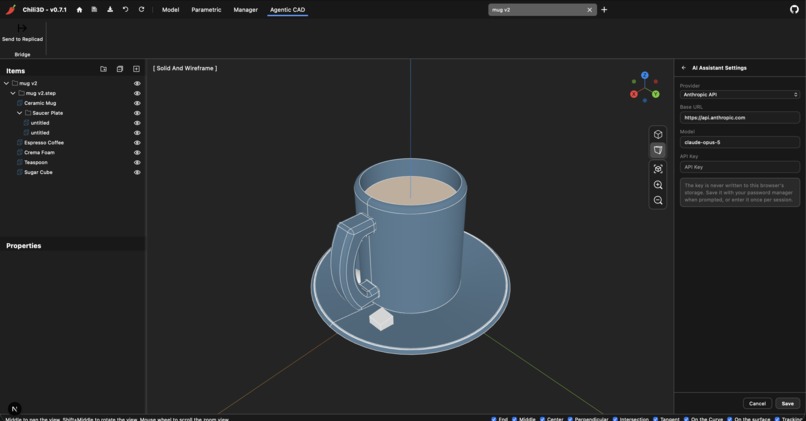
Task: Click the highlighted shading mode icon
Action: point(658,150)
